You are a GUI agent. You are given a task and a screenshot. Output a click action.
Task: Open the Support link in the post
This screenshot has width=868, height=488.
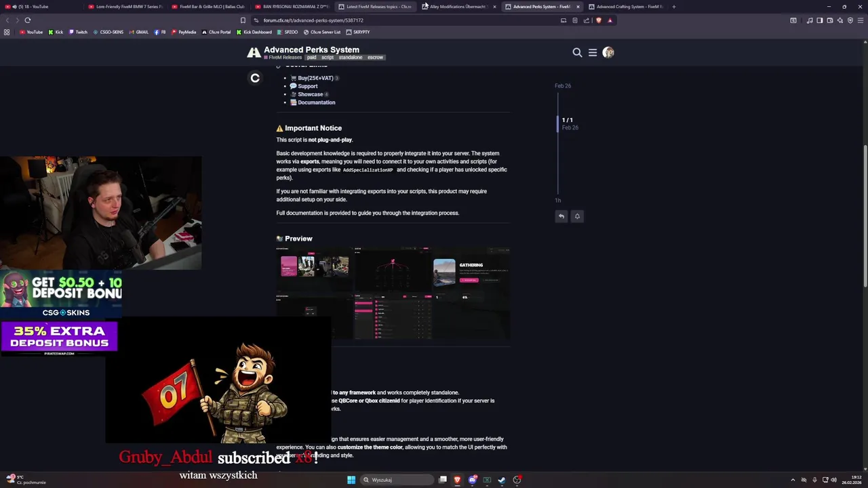[x=307, y=86]
